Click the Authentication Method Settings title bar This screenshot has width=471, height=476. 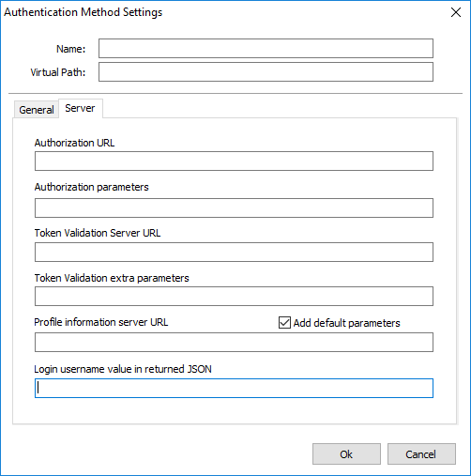click(219, 12)
